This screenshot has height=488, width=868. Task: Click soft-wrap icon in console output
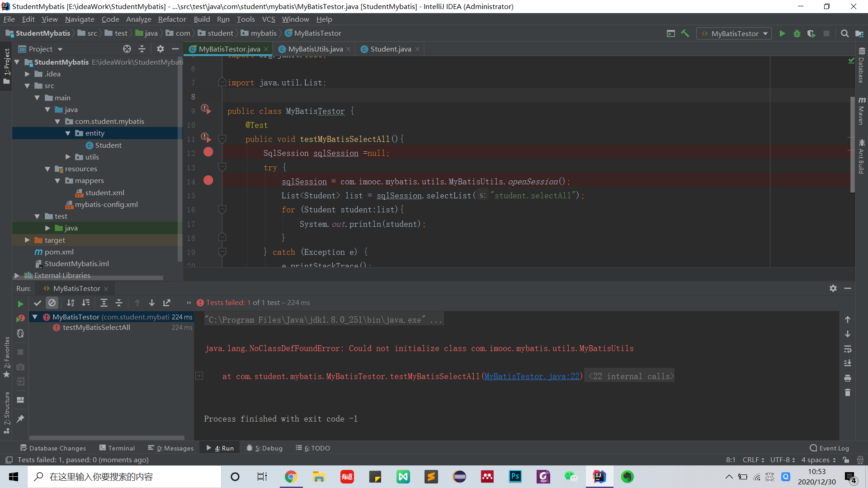coord(848,349)
